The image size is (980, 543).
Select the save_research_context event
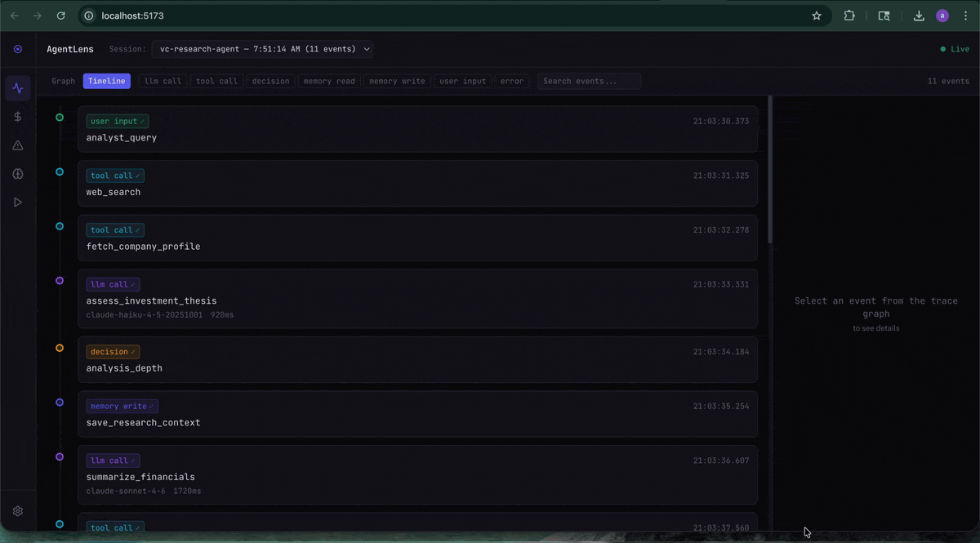click(417, 414)
